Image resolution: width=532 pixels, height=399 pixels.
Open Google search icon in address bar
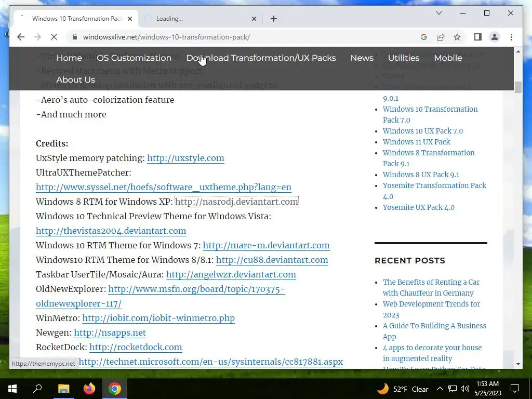(x=424, y=37)
